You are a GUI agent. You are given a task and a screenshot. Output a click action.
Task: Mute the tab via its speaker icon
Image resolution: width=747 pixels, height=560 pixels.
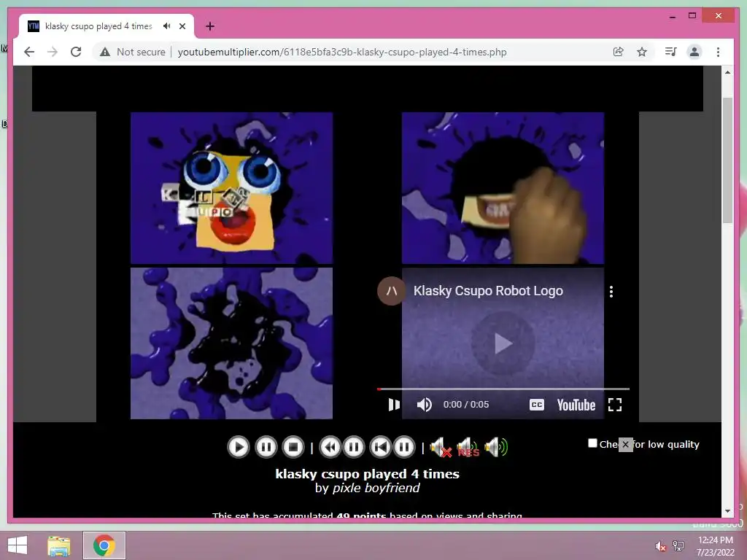[x=166, y=26]
